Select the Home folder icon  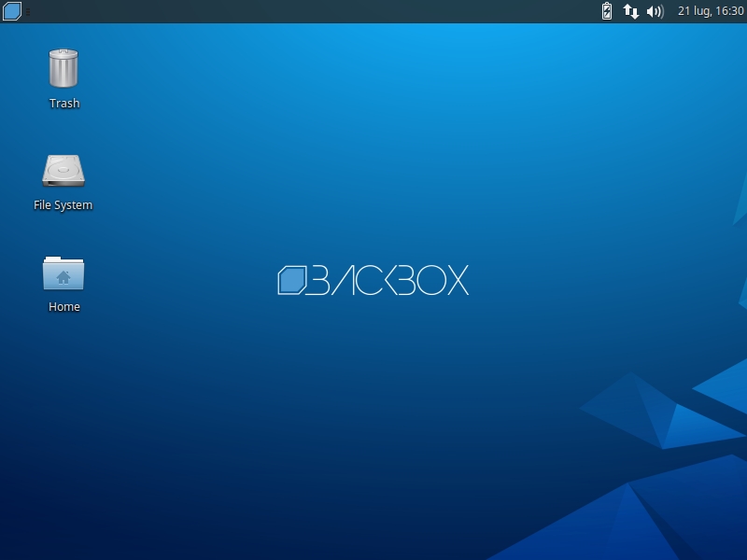click(63, 273)
